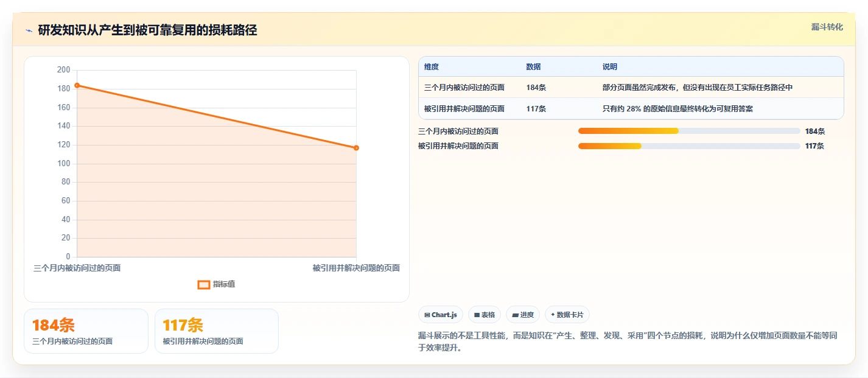Screen dimensions: 868x378
Task: Click the title 研发知识从产生到被可靠复用的损耗路径
Action: click(147, 30)
